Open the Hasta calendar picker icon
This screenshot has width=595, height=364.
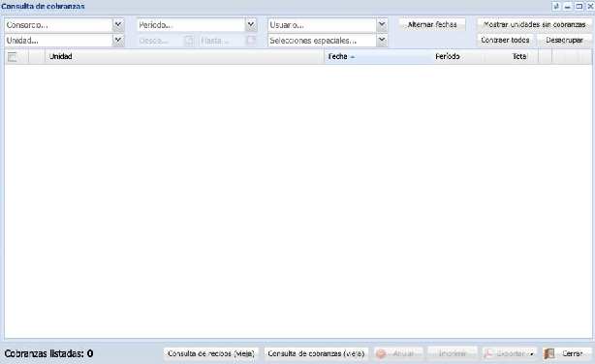(x=251, y=41)
